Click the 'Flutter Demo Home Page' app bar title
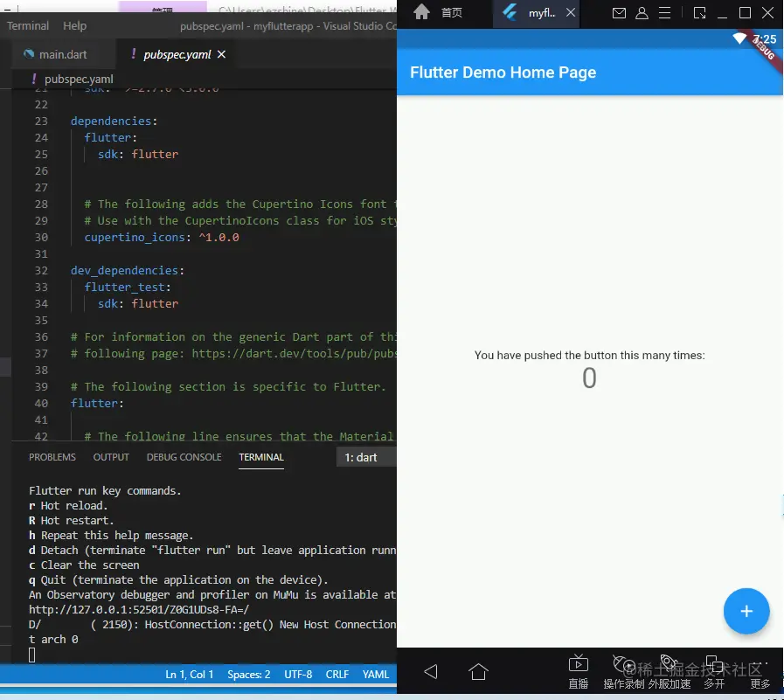This screenshot has width=784, height=700. [x=503, y=73]
